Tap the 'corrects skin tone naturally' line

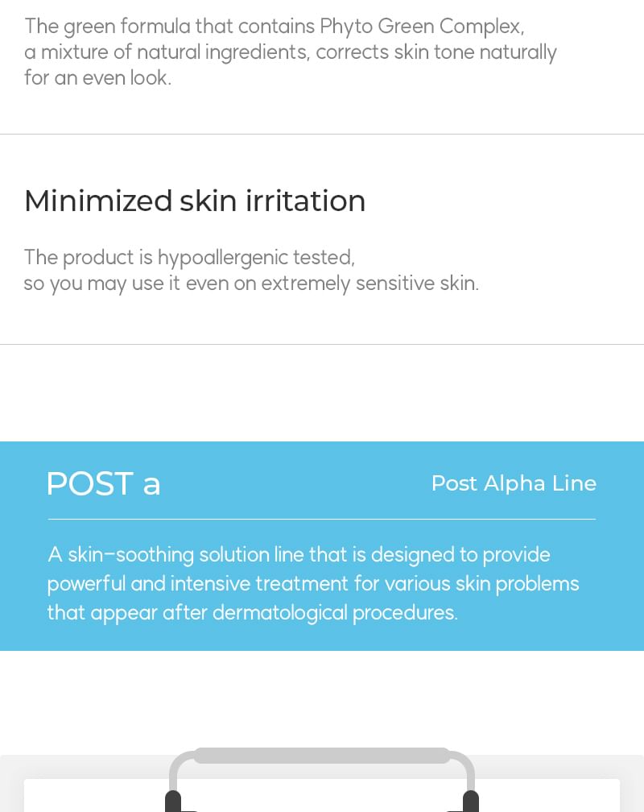[x=290, y=53]
